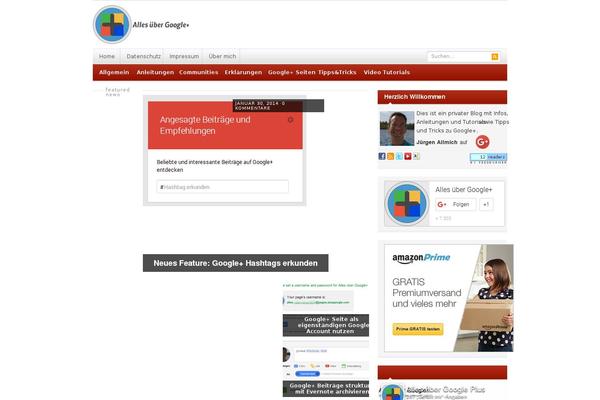Click the Folgen button in Google+ badge

click(x=456, y=204)
